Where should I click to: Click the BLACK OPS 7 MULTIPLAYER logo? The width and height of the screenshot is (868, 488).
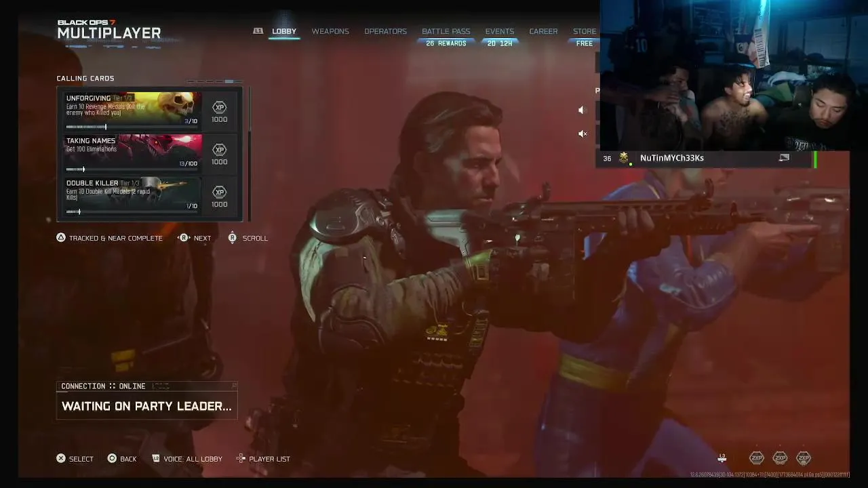(x=108, y=30)
